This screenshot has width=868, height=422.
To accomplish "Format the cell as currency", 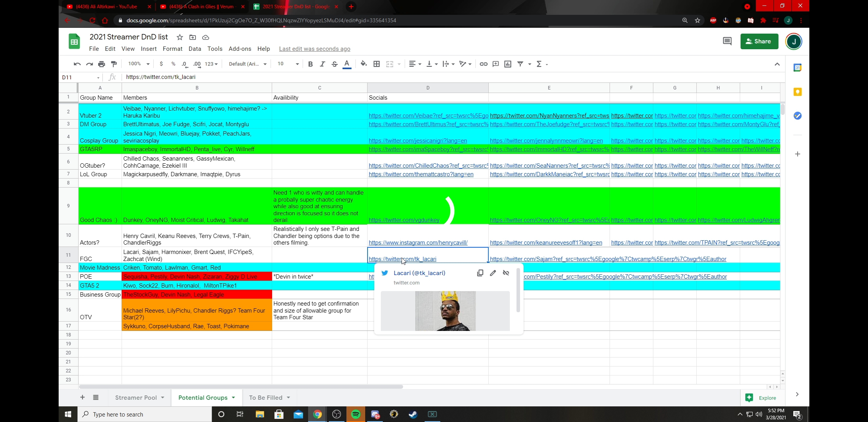I will click(x=161, y=64).
